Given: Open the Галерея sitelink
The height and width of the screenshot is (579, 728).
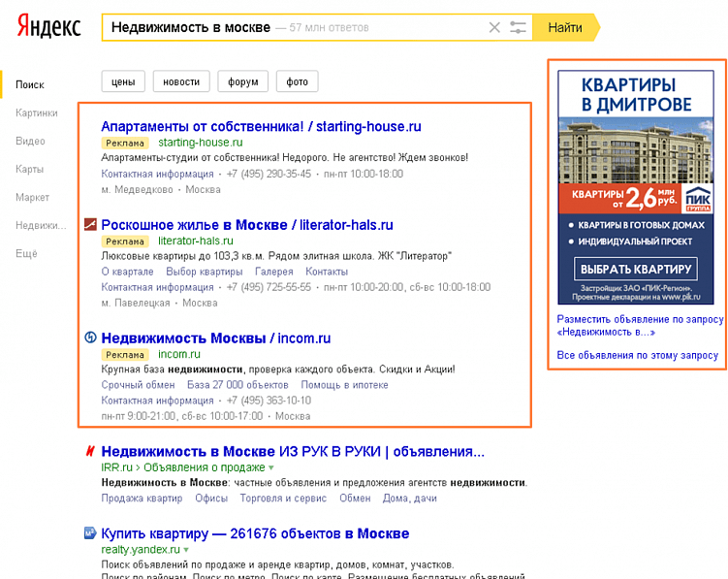Looking at the screenshot, I should pyautogui.click(x=274, y=272).
